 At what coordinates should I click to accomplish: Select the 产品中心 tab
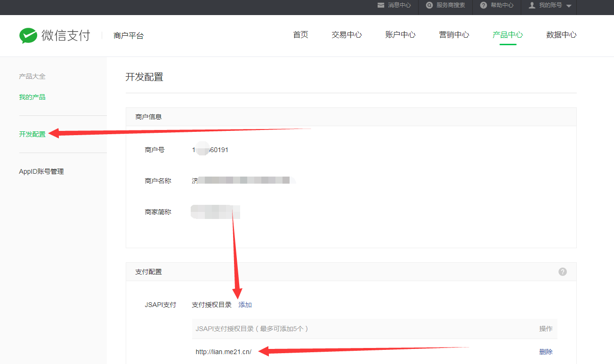[508, 35]
